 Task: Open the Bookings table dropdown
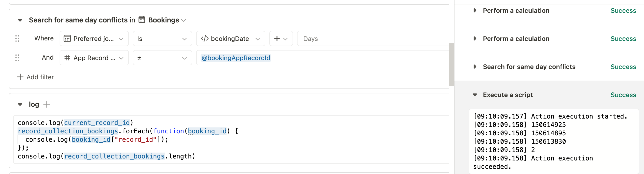tap(167, 20)
